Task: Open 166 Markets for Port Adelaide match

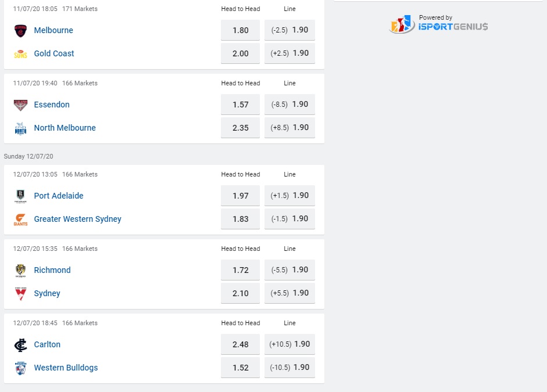Action: [x=80, y=174]
